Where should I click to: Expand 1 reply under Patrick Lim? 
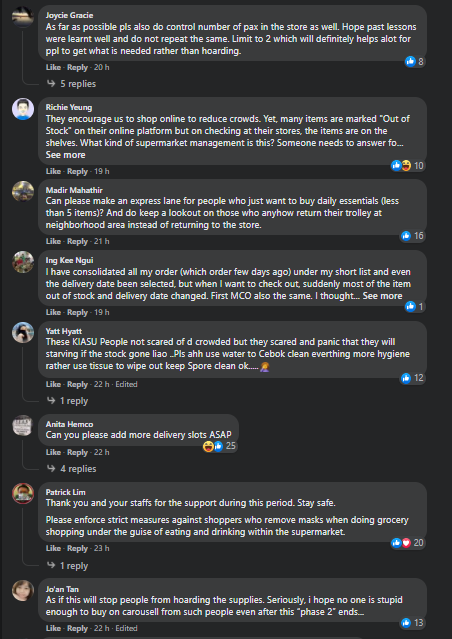[68, 566]
